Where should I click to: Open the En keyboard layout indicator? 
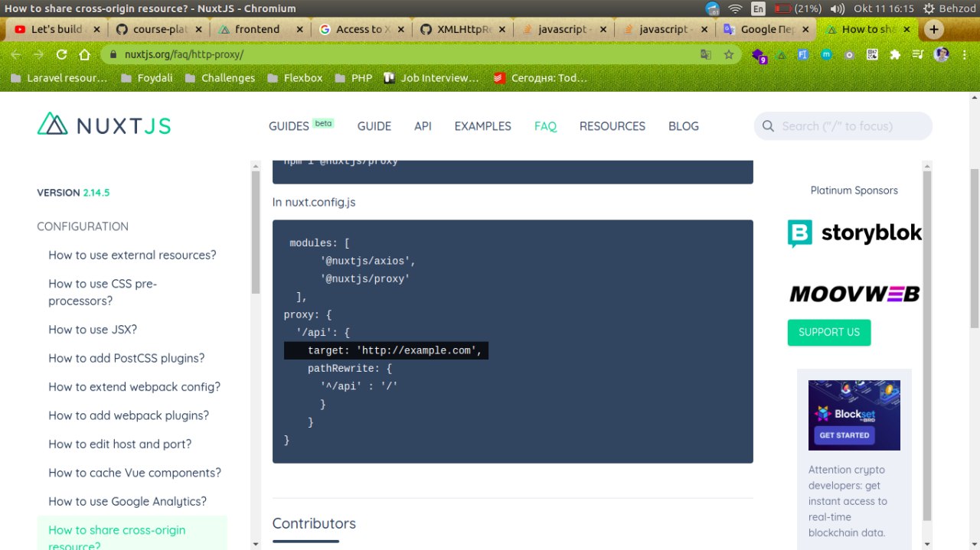pyautogui.click(x=758, y=9)
